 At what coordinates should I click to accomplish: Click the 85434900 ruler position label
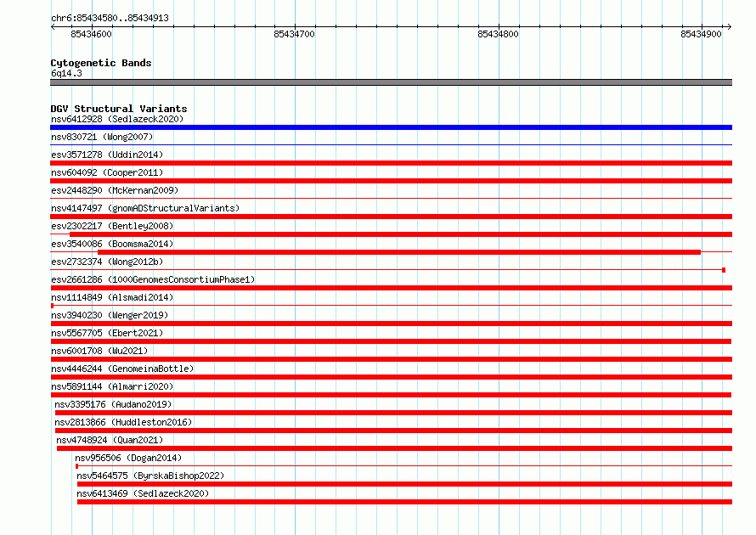tap(701, 34)
